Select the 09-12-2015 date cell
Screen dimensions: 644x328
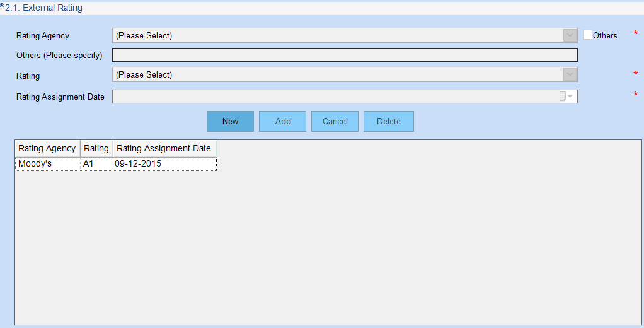(164, 163)
